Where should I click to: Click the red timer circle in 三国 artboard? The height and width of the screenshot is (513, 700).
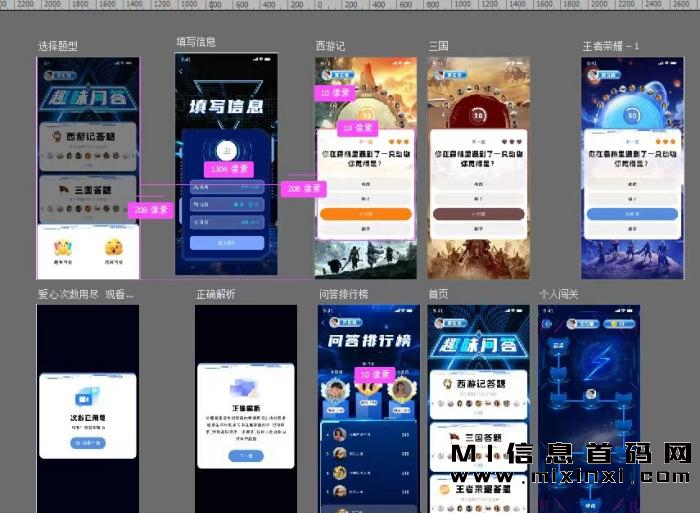[x=478, y=116]
